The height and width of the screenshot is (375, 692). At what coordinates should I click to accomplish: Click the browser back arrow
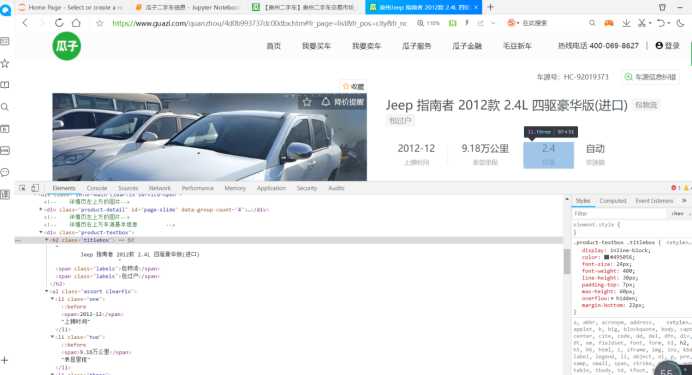click(25, 23)
